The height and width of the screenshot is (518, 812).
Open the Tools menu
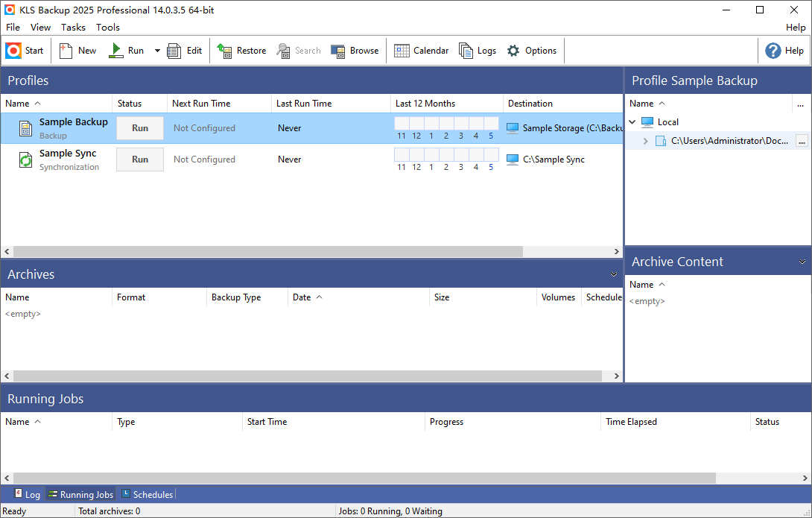point(108,28)
